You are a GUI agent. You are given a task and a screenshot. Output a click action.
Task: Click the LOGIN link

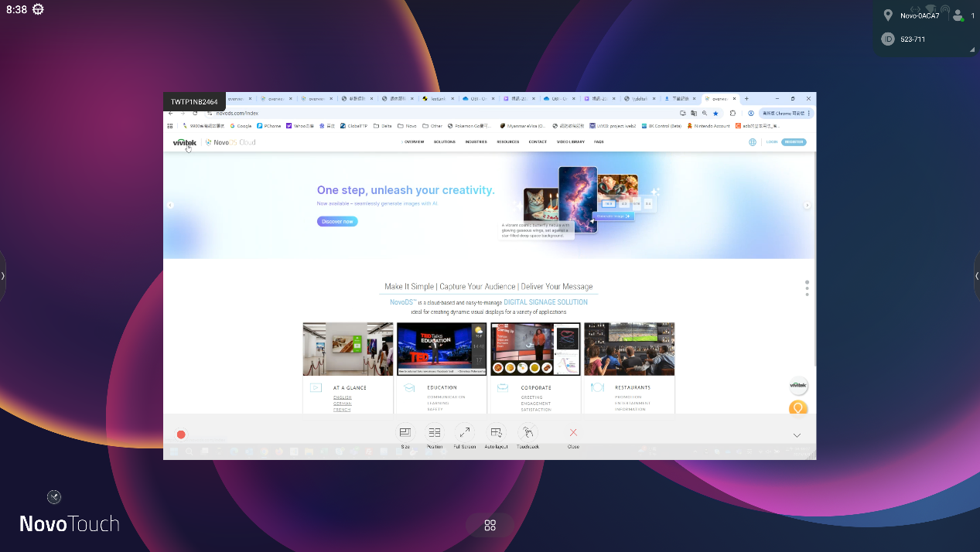[x=772, y=142]
